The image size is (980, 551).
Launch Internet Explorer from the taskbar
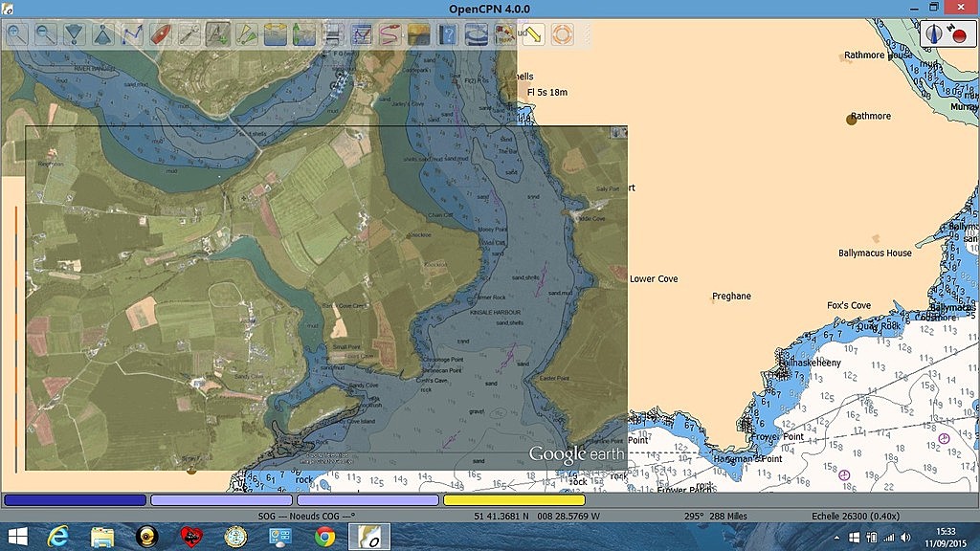[x=58, y=537]
